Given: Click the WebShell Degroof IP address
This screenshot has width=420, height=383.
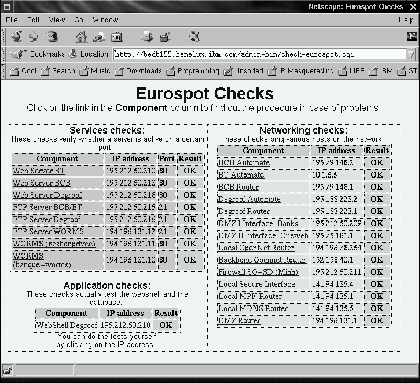Looking at the screenshot, I should pos(125,325).
